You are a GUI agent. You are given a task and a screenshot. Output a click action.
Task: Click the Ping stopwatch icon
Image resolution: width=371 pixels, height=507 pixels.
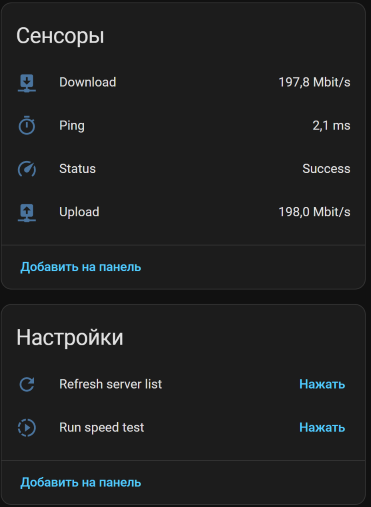pos(27,125)
